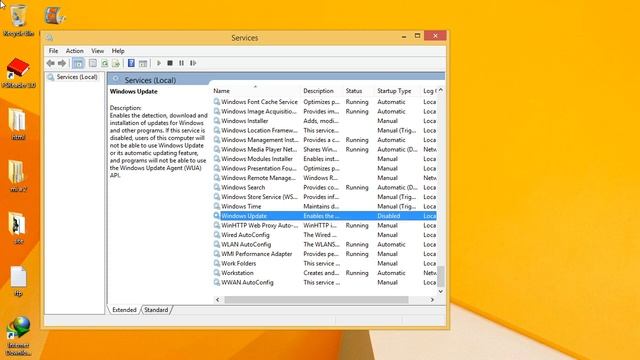
Task: Click the gear icon beside Windows Search
Action: pos(217,187)
